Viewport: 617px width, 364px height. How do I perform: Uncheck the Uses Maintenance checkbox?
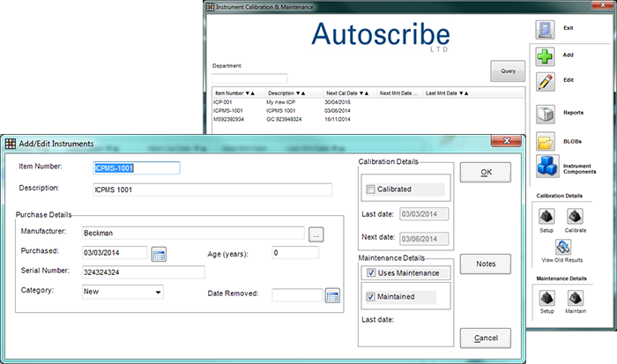(371, 272)
